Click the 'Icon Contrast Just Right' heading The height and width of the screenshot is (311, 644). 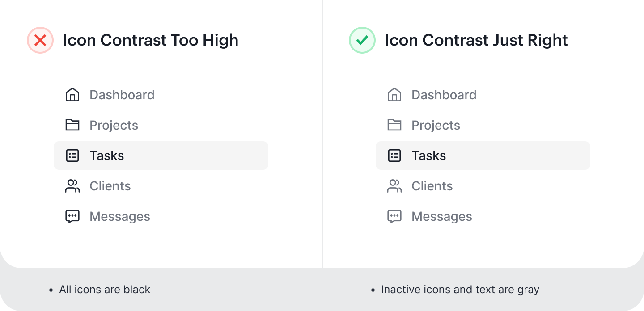(476, 40)
